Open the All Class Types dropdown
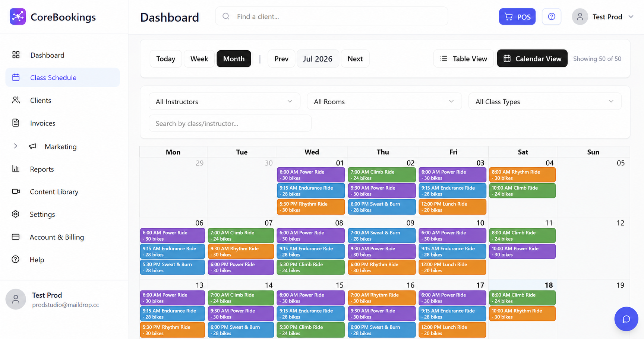 [545, 101]
